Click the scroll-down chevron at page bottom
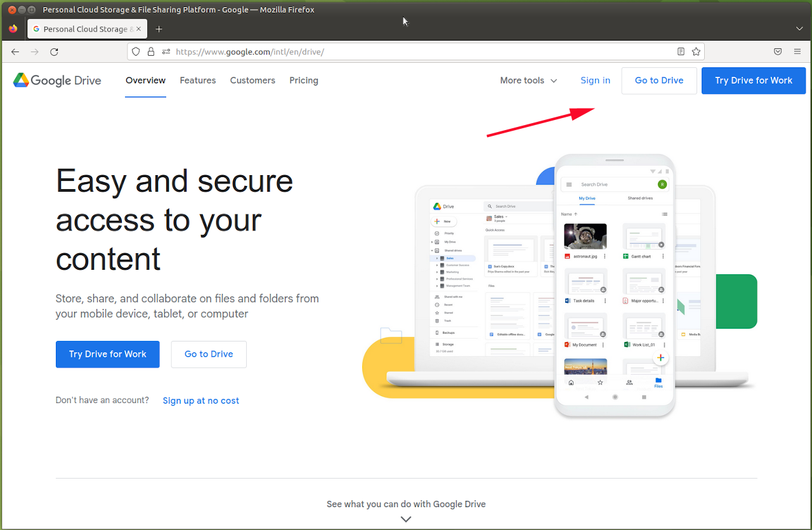This screenshot has height=530, width=812. point(406,519)
